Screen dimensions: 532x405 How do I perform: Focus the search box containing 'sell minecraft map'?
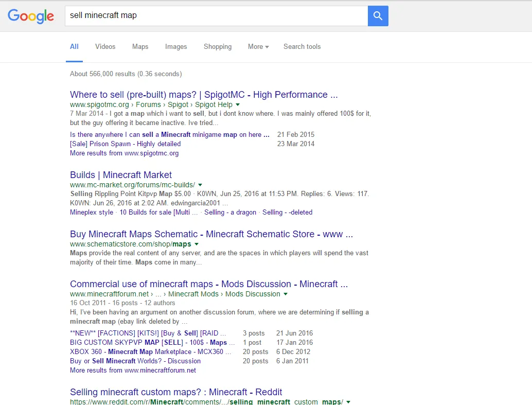click(x=217, y=15)
